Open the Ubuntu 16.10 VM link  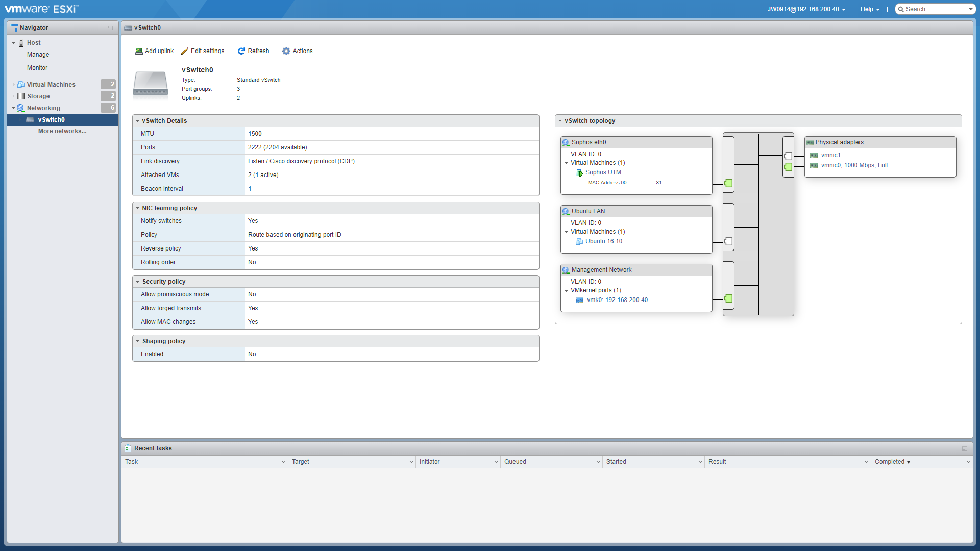[604, 242]
